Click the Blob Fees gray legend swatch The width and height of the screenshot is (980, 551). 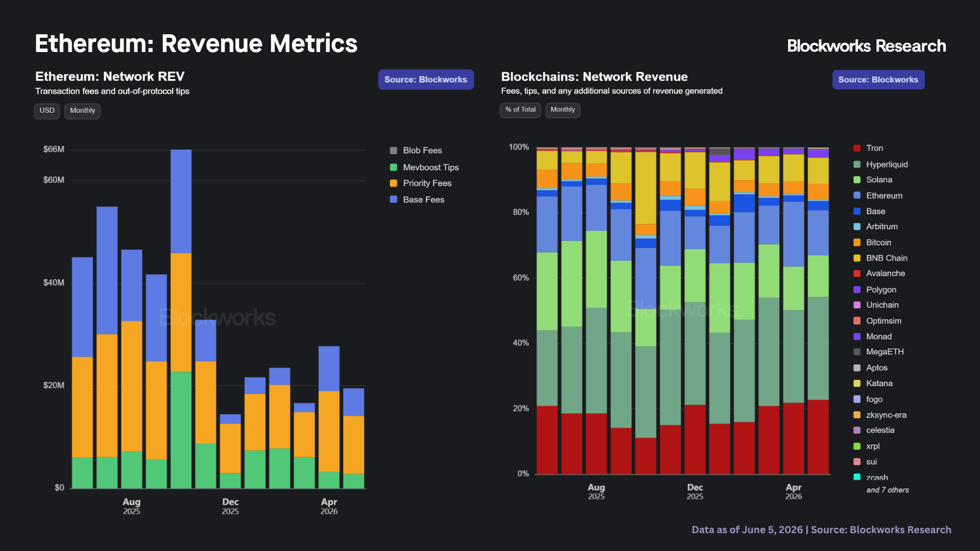coord(394,151)
